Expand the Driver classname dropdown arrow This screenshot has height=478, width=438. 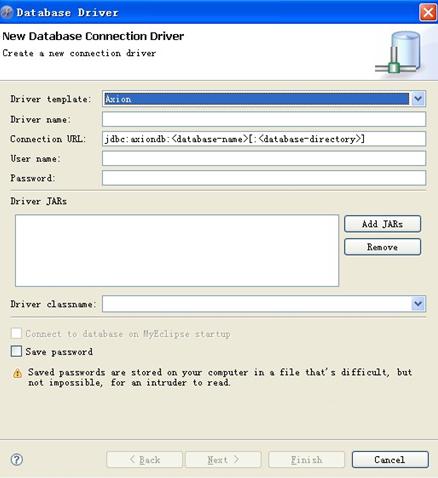pyautogui.click(x=418, y=304)
